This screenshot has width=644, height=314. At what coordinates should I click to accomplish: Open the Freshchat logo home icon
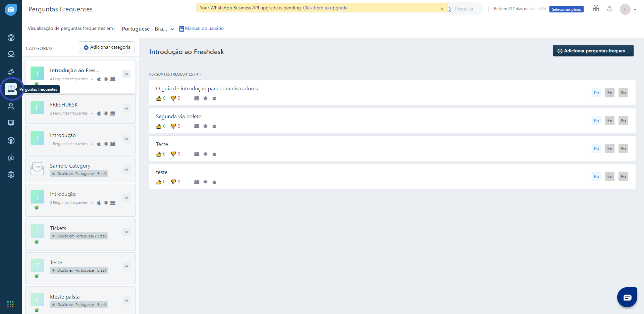click(x=11, y=9)
